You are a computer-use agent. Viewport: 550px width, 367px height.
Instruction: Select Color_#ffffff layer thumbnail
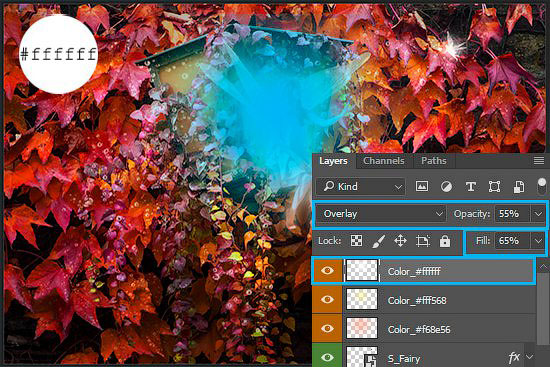[362, 271]
